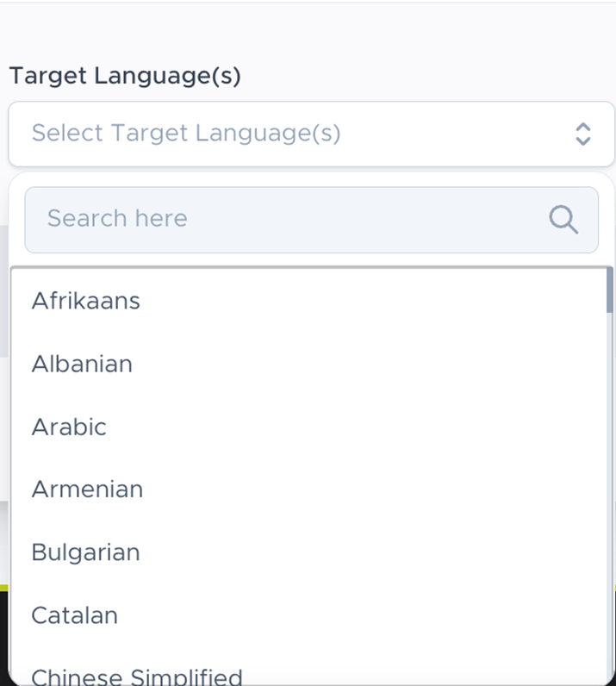Click the up-down chevron arrows icon
The width and height of the screenshot is (616, 686).
pos(583,134)
